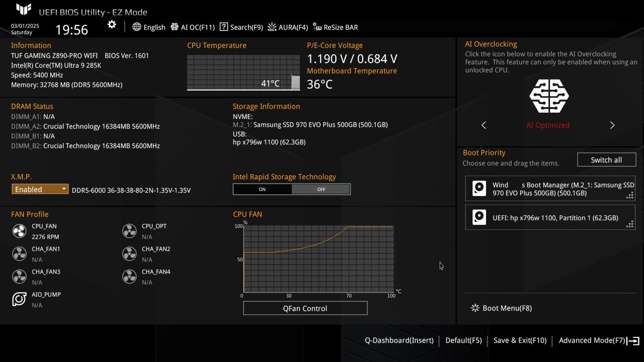
Task: Click the Switch all button
Action: 606,160
